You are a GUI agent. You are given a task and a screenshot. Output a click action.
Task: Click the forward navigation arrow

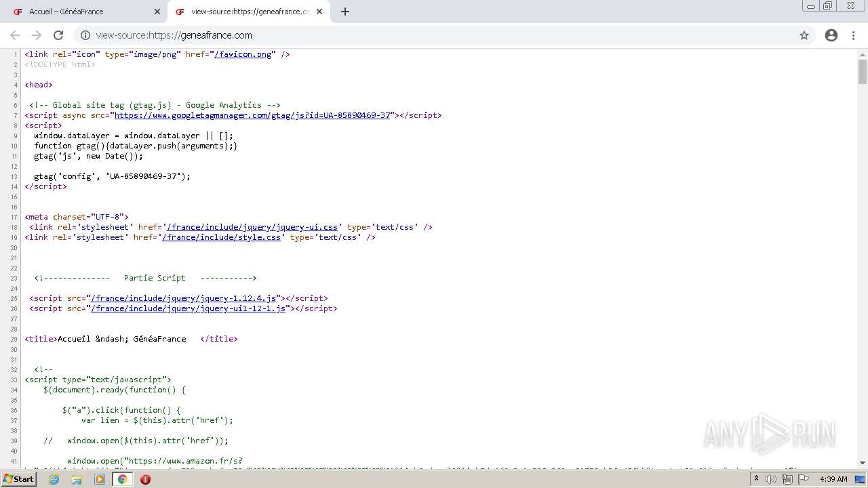click(x=37, y=35)
